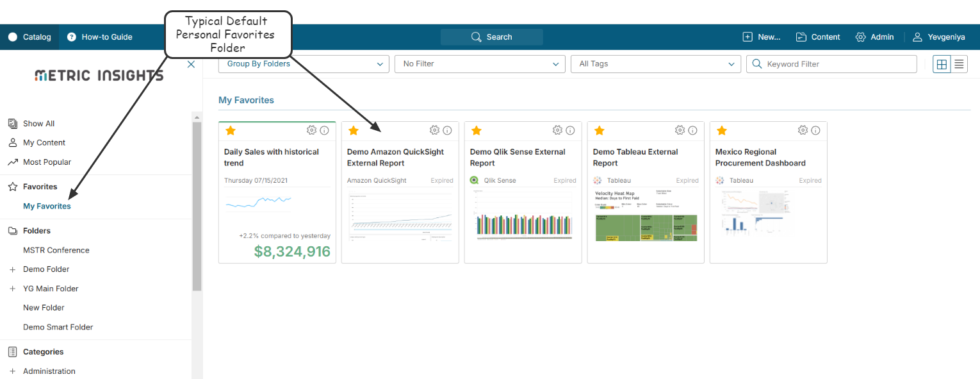Click info icon on Demo Tableau tile
Screen dimensions: 980x379
pos(693,130)
